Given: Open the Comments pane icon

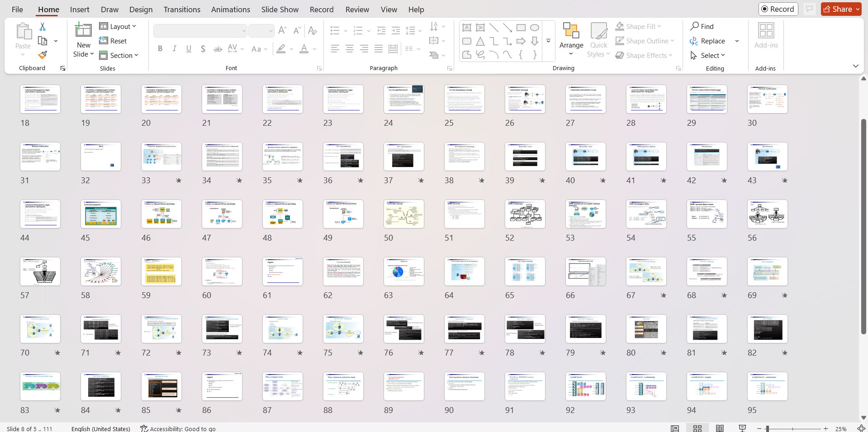Looking at the screenshot, I should 810,9.
